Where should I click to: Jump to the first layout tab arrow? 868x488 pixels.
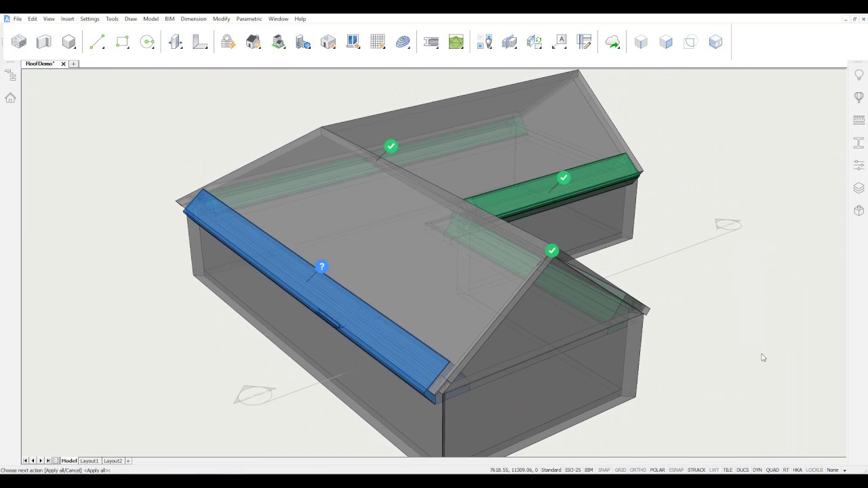(x=25, y=461)
